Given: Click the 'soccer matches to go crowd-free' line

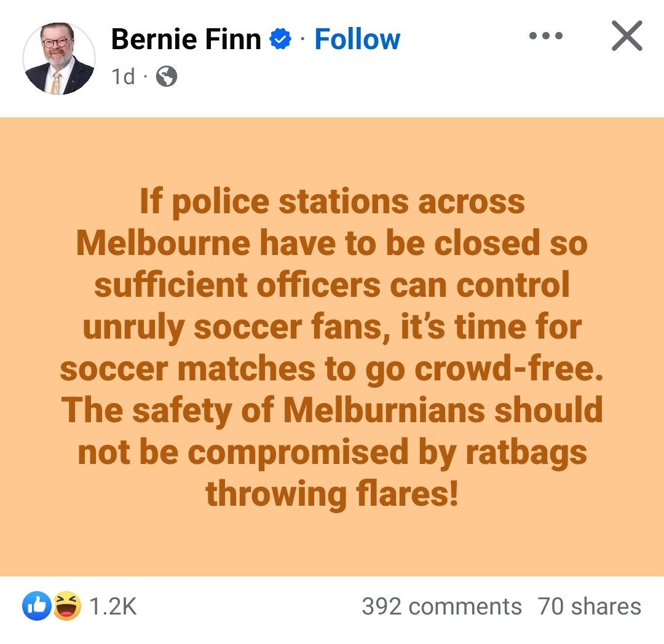Looking at the screenshot, I should click(x=331, y=369).
